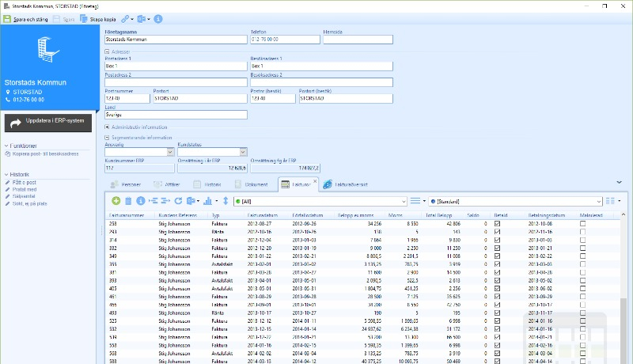633x364 pixels.
Task: Toggle Makulerad checkbox for invoice 258
Action: pyautogui.click(x=582, y=224)
